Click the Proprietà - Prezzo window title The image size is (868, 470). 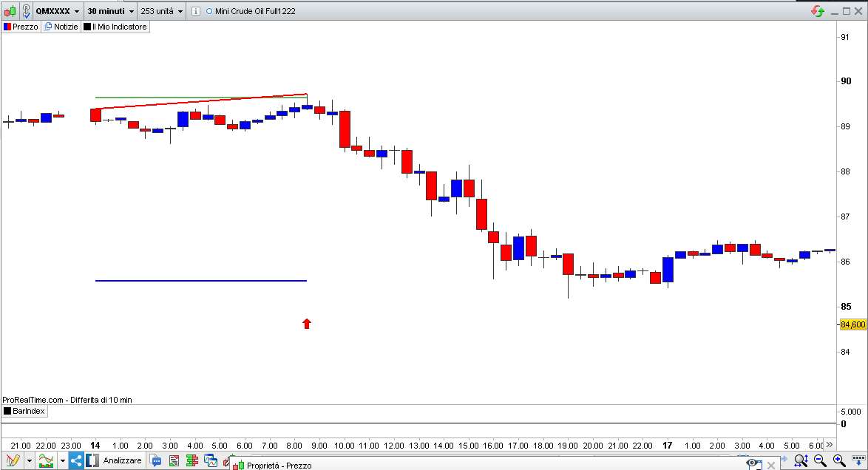pyautogui.click(x=279, y=466)
